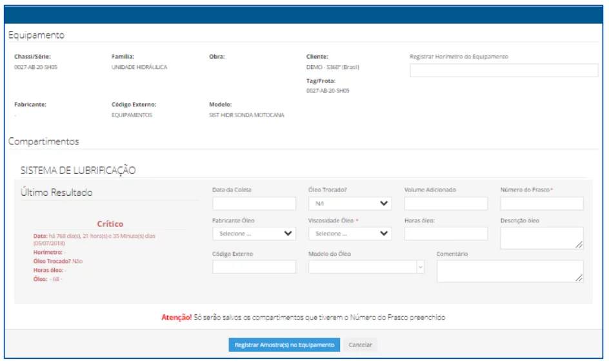Click the Comentário textarea resize grip
This screenshot has height=364, width=609.
pyautogui.click(x=579, y=278)
